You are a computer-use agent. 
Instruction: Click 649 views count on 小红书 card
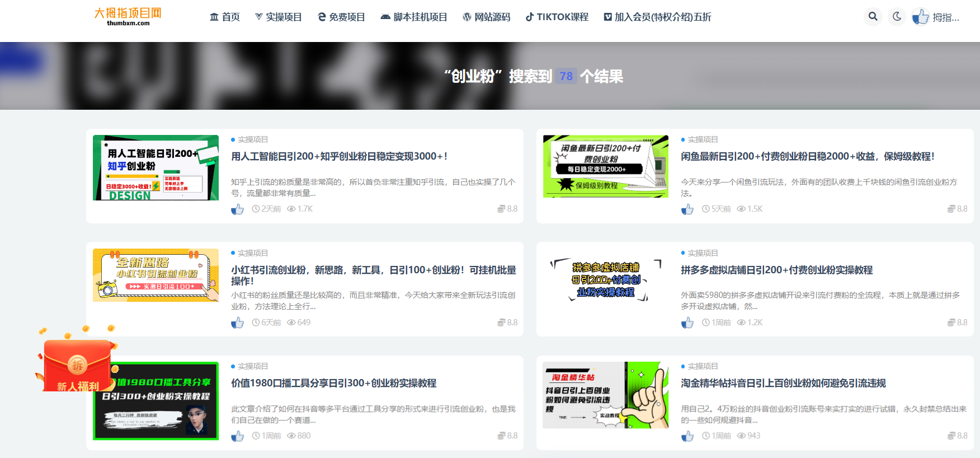click(x=299, y=323)
